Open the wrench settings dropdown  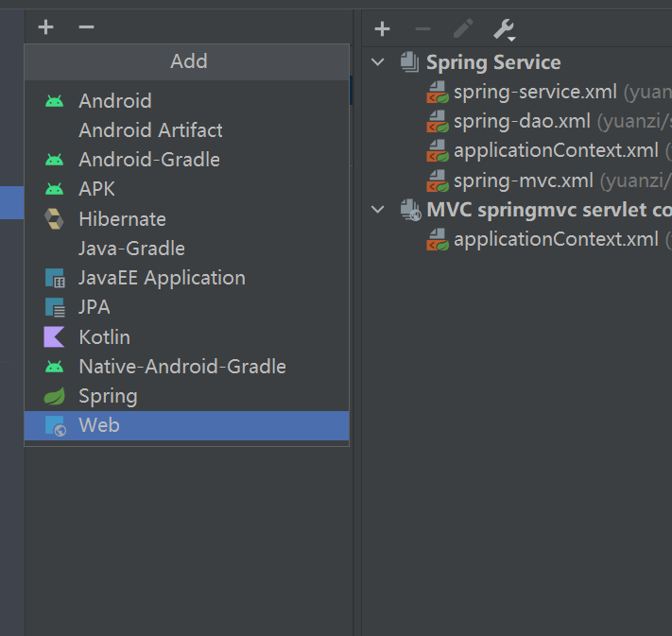pos(504,29)
